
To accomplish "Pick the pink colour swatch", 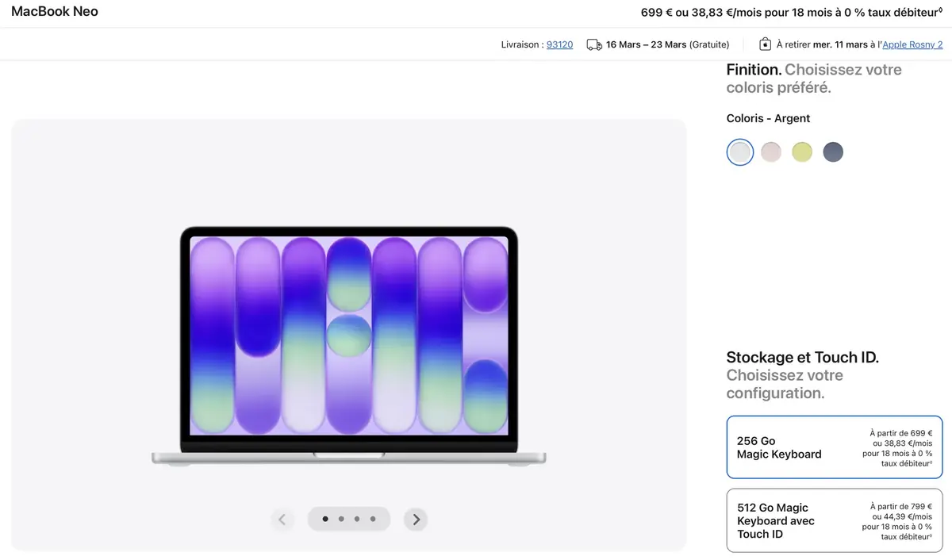I will point(771,152).
